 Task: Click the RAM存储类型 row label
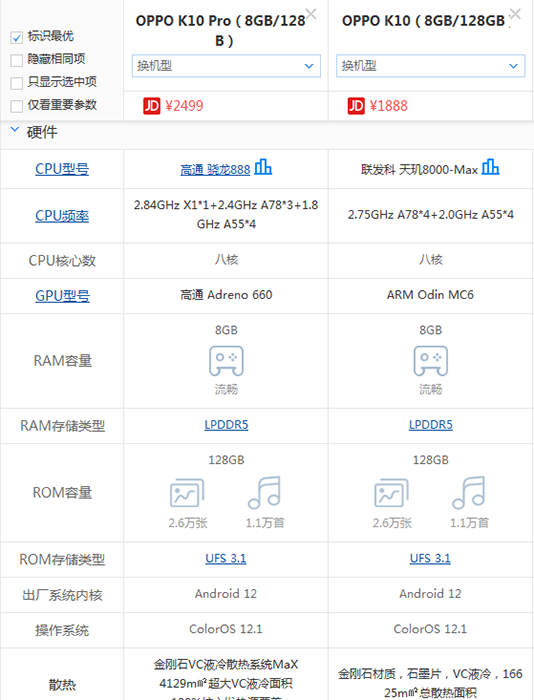[x=63, y=426]
